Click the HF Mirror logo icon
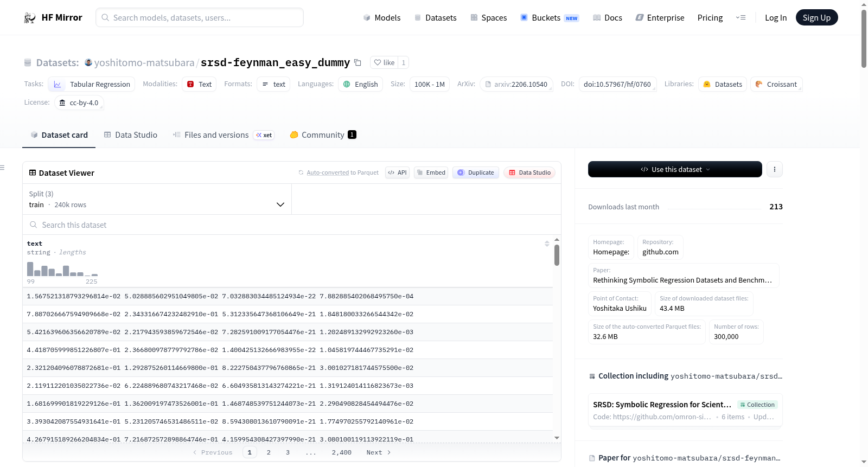Screen dimensions: 868x467 click(30, 18)
